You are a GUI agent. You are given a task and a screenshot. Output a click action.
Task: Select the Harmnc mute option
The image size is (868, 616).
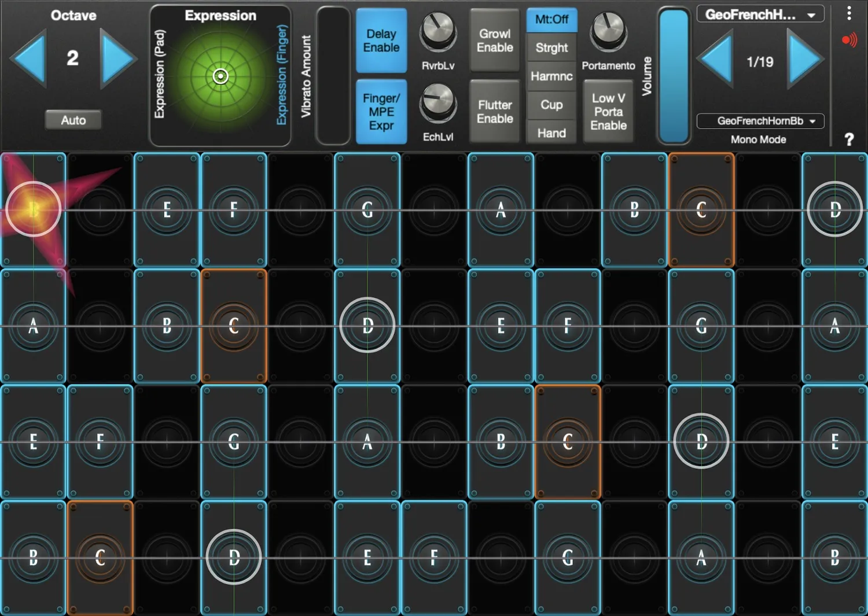pos(551,76)
